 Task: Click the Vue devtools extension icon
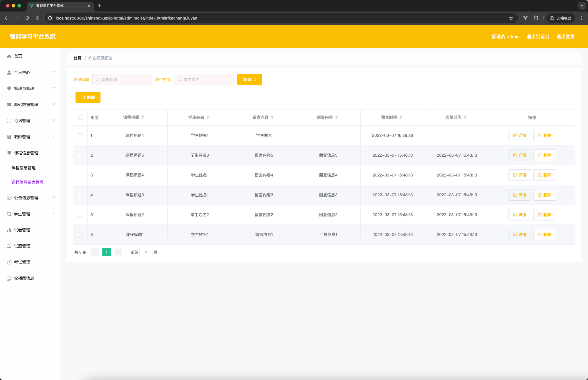pos(525,18)
